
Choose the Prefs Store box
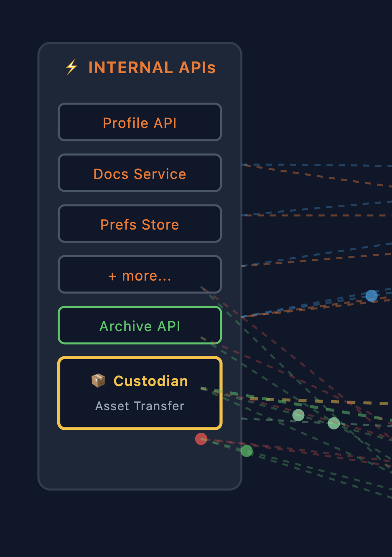[x=140, y=224]
